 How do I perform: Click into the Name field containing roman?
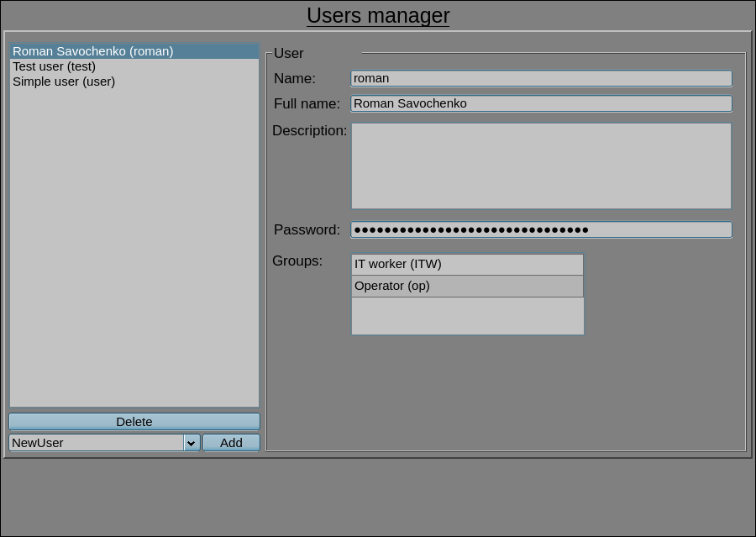click(541, 78)
